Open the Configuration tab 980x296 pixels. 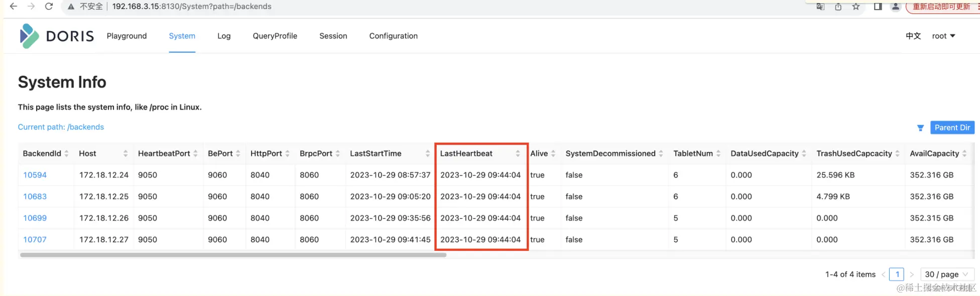tap(393, 36)
